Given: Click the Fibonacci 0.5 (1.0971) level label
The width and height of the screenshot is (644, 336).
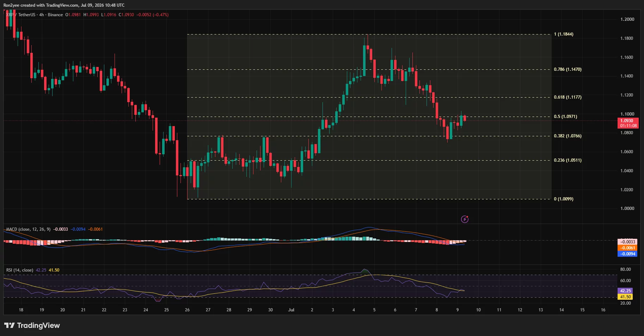Looking at the screenshot, I should [x=565, y=117].
